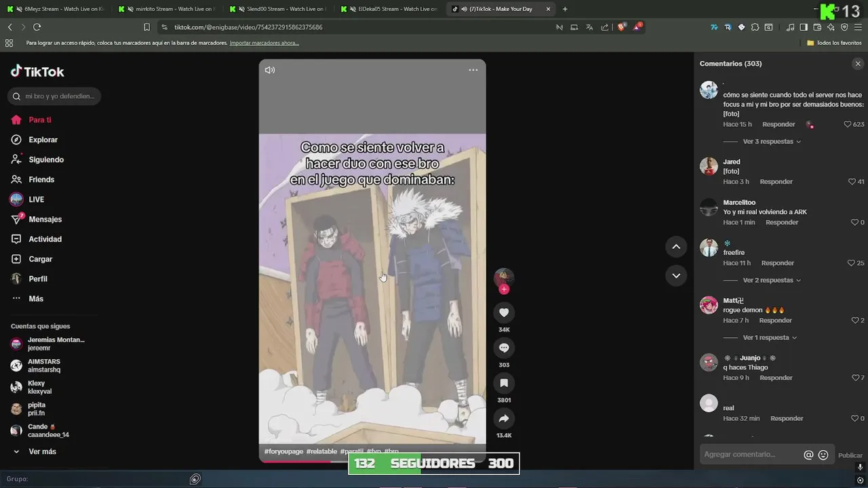Like the freefire comment
The width and height of the screenshot is (868, 488).
(x=852, y=263)
